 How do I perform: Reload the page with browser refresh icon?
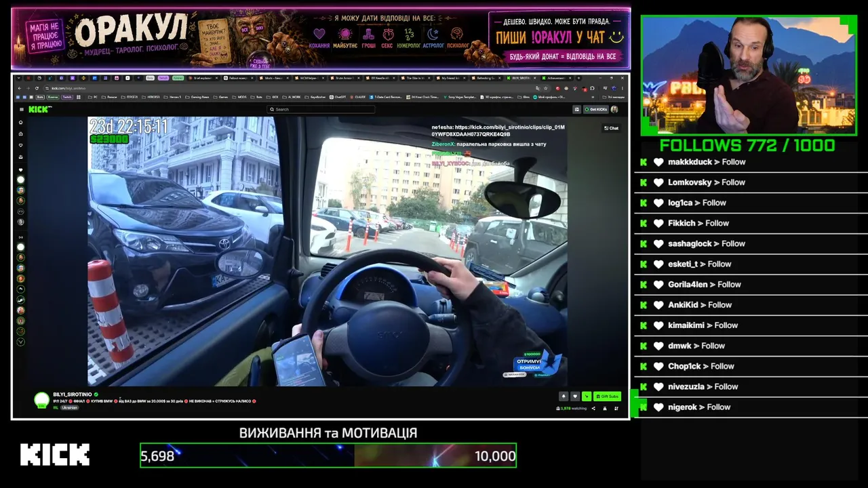[x=37, y=88]
